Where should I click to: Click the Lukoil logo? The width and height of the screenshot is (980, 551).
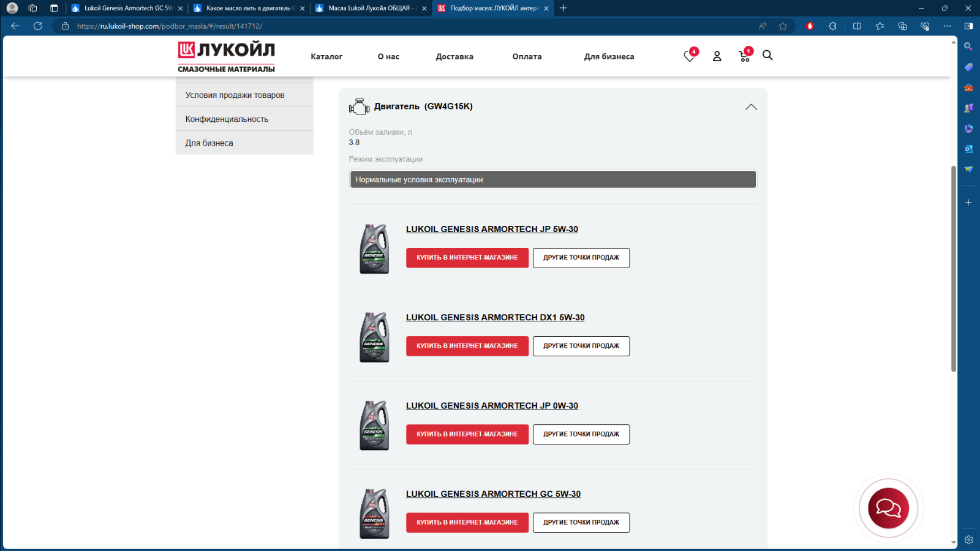click(226, 57)
